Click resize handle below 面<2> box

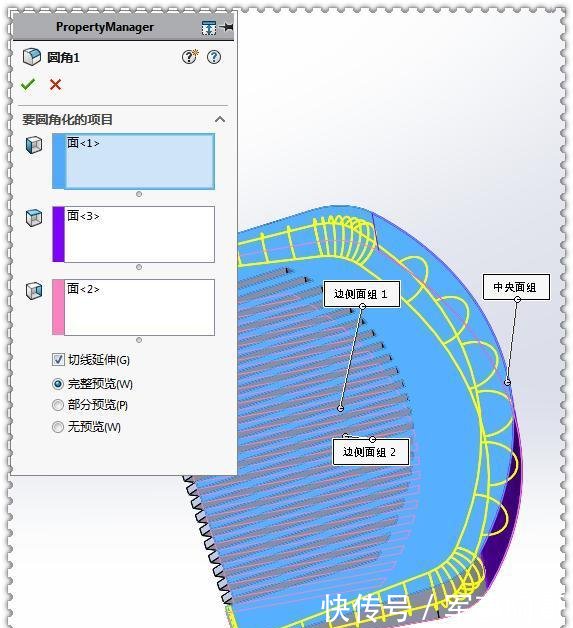pyautogui.click(x=139, y=340)
